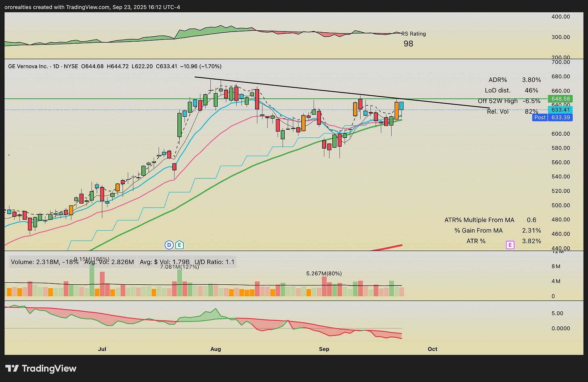The image size is (588, 382).
Task: Click the O644.68 open value
Action: 92,66
